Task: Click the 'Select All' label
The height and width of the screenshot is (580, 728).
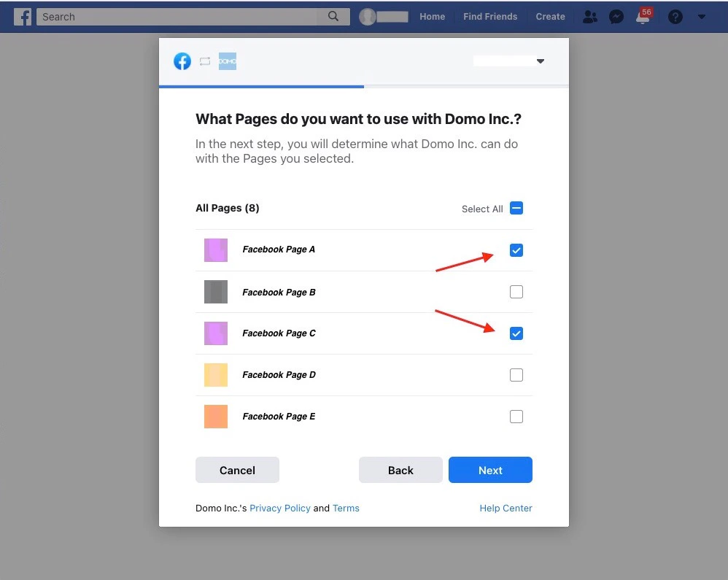Action: coord(482,209)
